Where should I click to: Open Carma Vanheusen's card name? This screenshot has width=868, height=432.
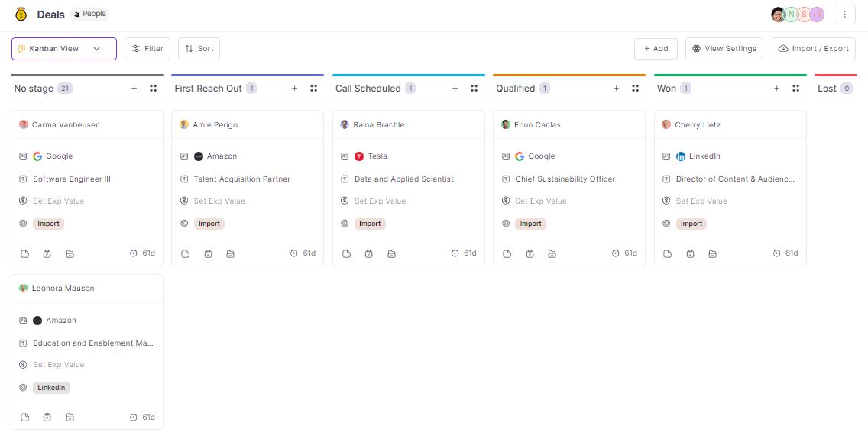click(66, 125)
